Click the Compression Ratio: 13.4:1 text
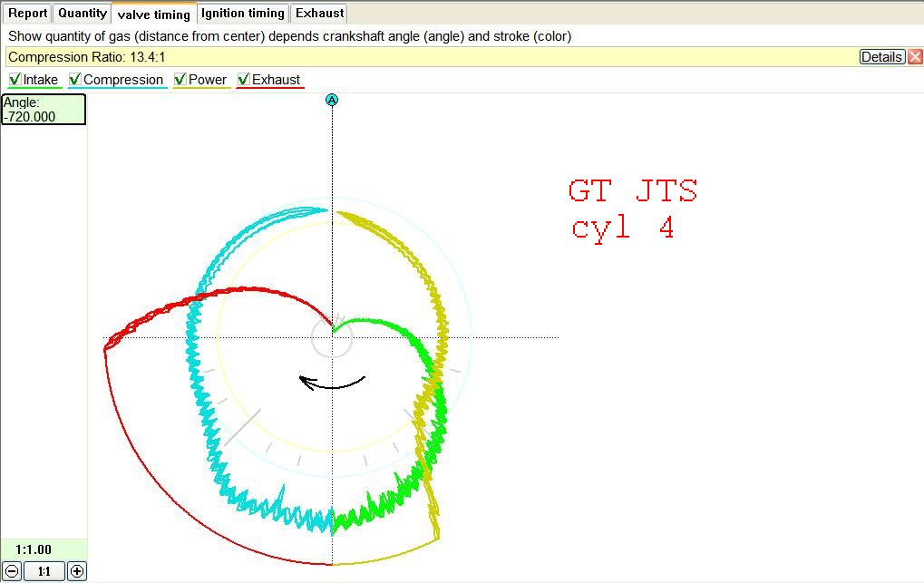This screenshot has width=924, height=583. 87,57
